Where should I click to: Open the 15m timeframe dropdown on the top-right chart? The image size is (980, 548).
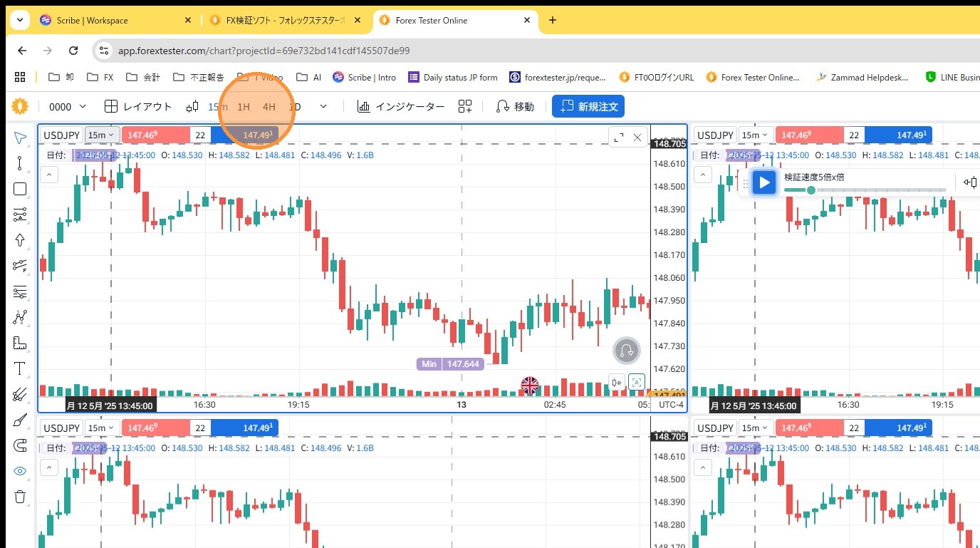(755, 135)
